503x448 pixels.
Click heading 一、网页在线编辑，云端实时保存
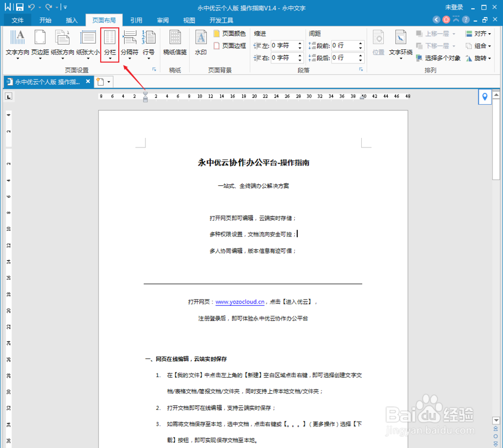click(x=186, y=359)
